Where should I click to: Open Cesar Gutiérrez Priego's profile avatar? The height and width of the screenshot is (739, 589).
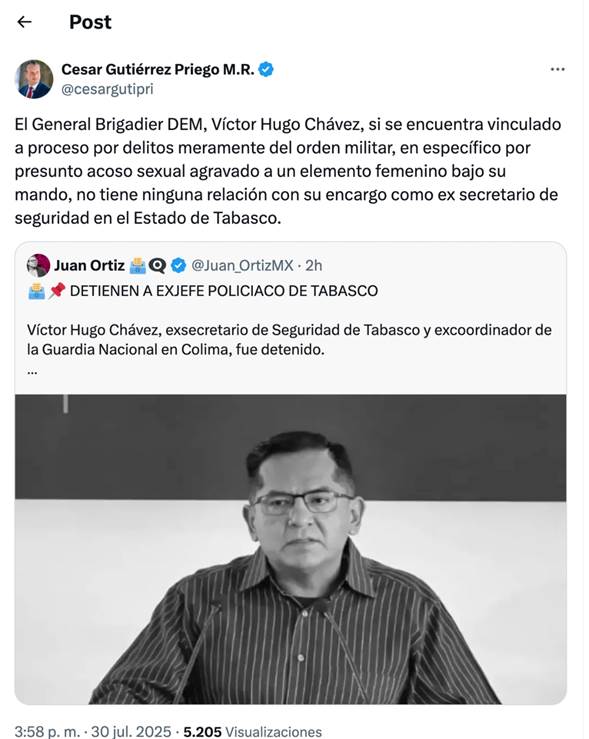(x=34, y=79)
